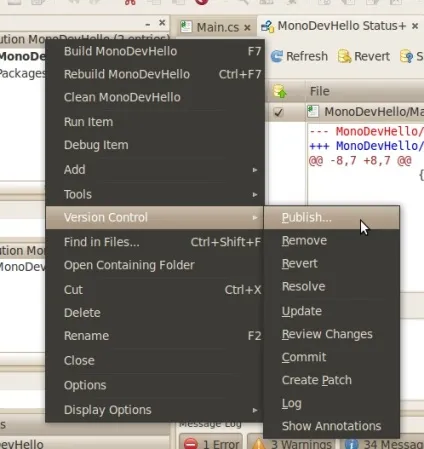Expand the Tools submenu

(155, 194)
